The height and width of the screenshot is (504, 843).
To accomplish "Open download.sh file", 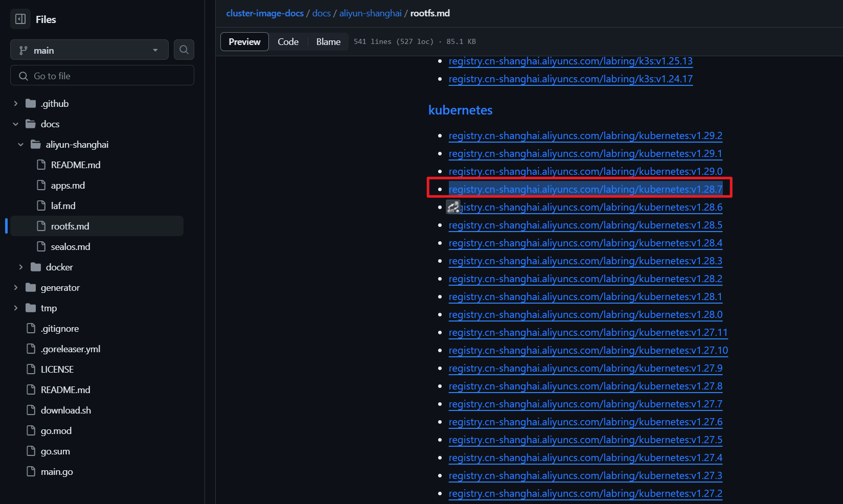I will tap(66, 410).
